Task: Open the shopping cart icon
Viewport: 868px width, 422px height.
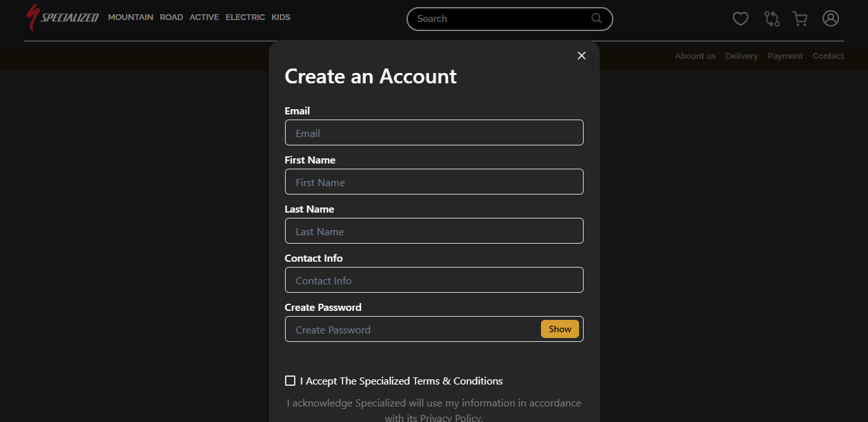Action: [x=800, y=19]
